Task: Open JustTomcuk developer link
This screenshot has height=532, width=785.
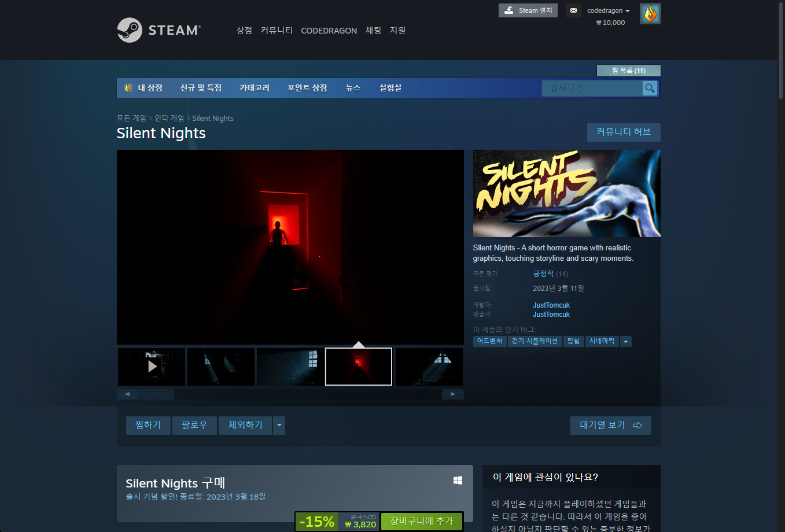Action: click(551, 305)
